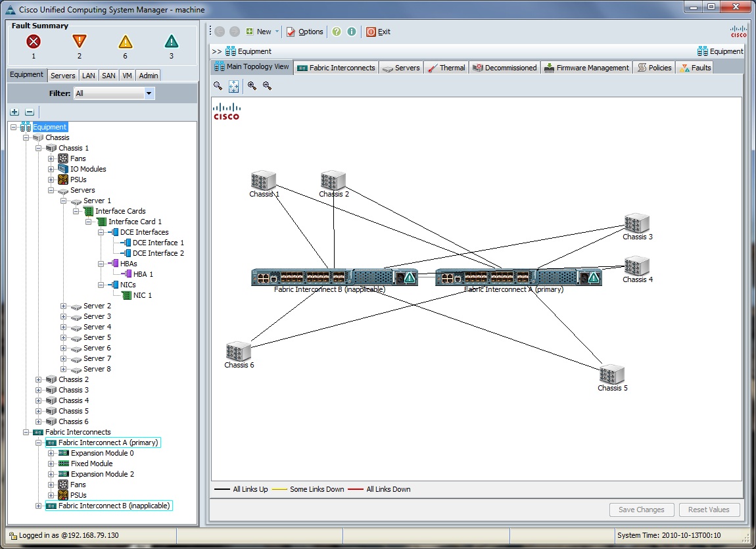Select NIC 1 in the equipment tree

[142, 295]
